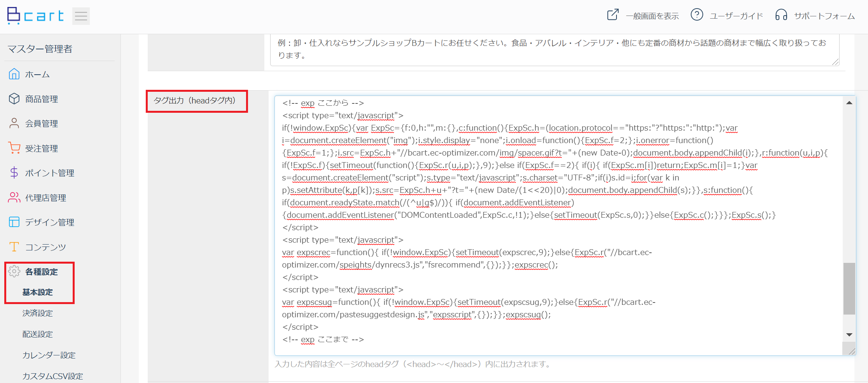Click the layout icon for デザイン管理

point(14,222)
